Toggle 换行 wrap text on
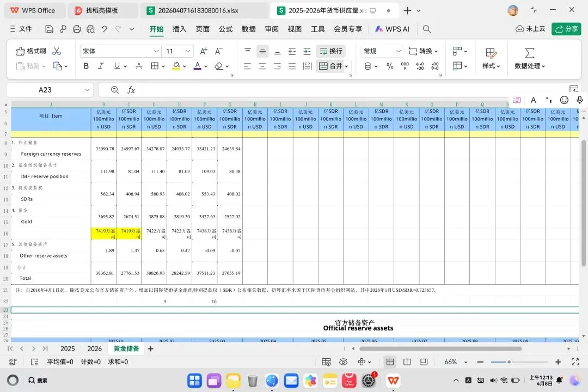 click(331, 51)
